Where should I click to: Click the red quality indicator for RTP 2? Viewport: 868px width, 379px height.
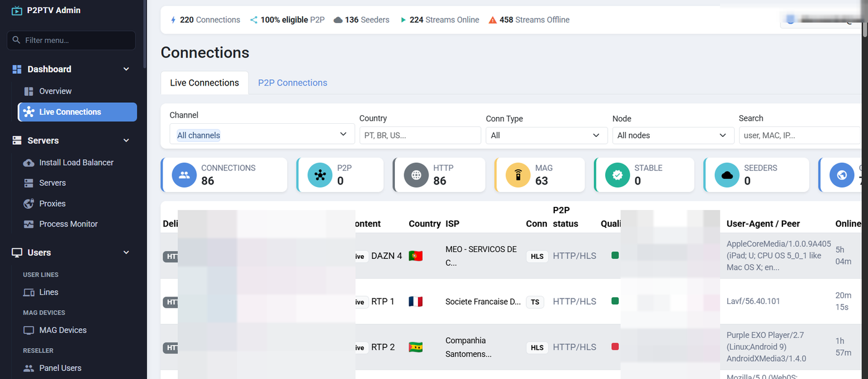[615, 347]
